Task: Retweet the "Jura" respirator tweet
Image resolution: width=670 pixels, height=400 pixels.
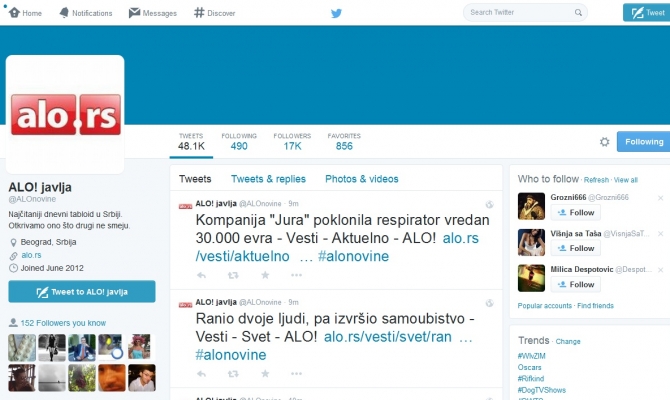Action: click(233, 275)
